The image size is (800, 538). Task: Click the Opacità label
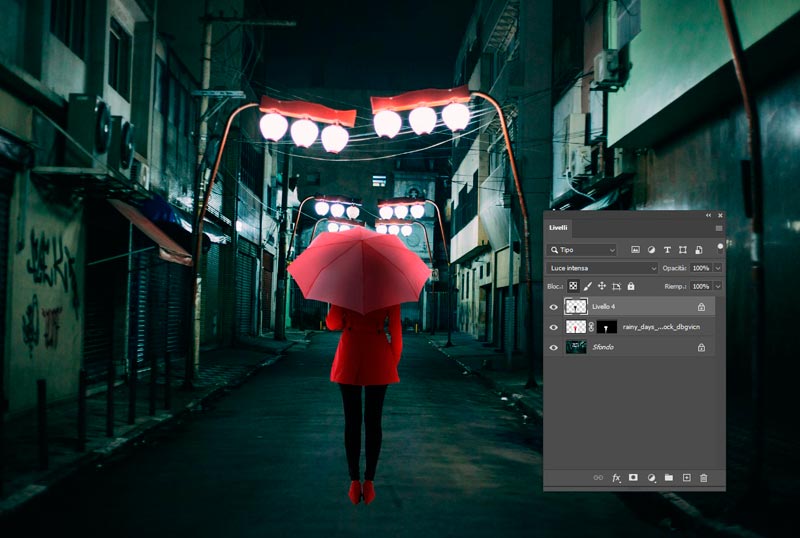point(674,268)
